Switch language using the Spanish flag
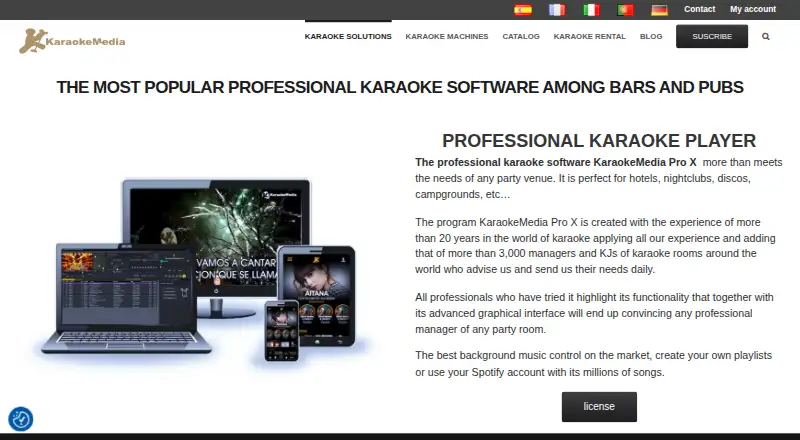 tap(522, 10)
